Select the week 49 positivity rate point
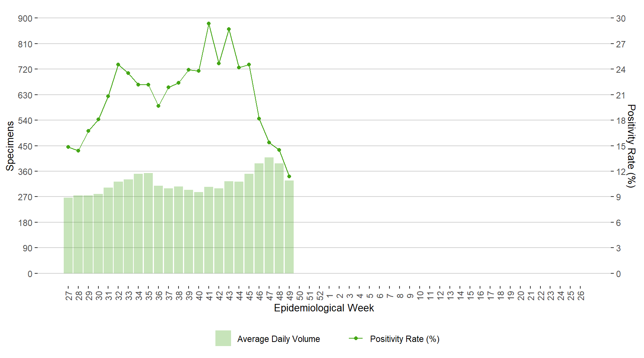 tap(289, 176)
